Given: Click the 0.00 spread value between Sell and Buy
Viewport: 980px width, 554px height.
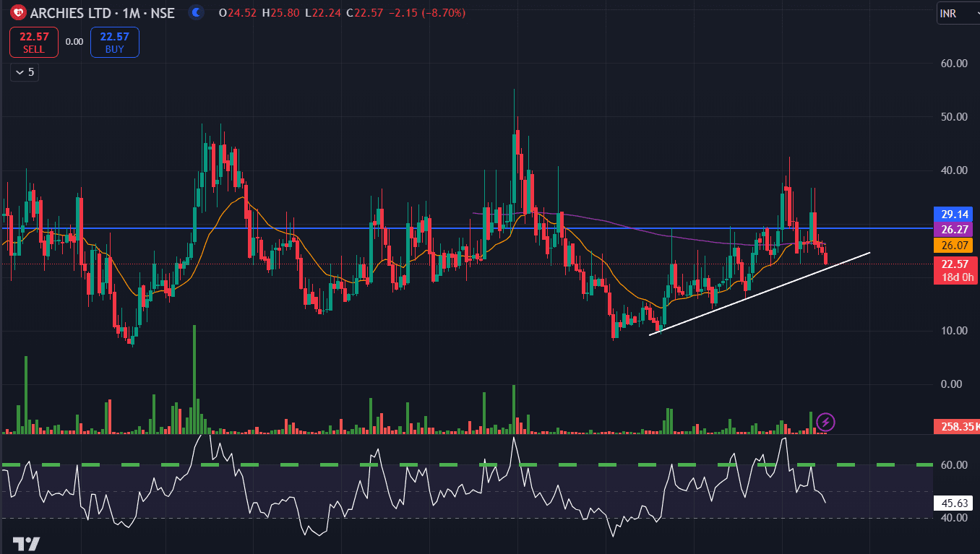Looking at the screenshot, I should click(x=74, y=42).
